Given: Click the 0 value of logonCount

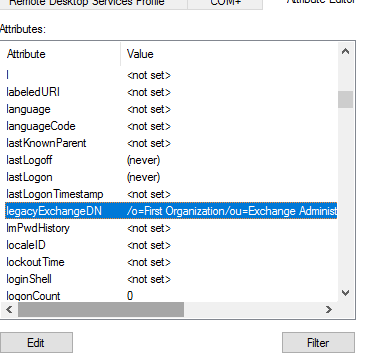Looking at the screenshot, I should (x=130, y=296).
